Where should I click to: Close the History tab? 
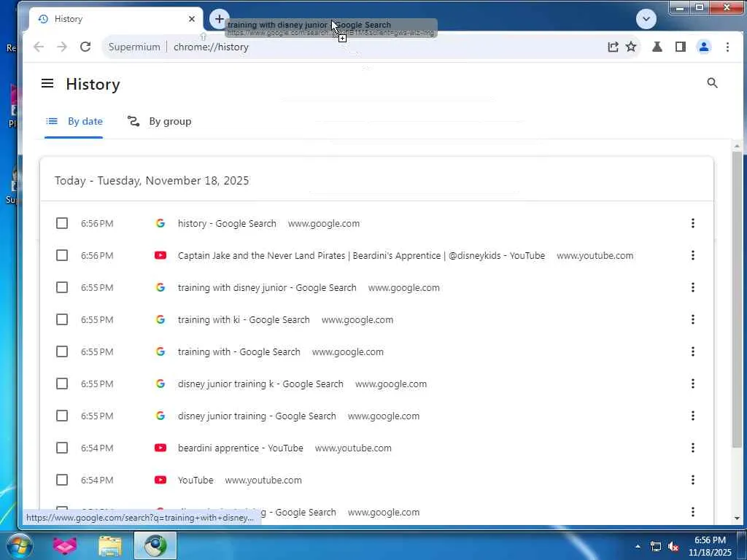point(192,19)
